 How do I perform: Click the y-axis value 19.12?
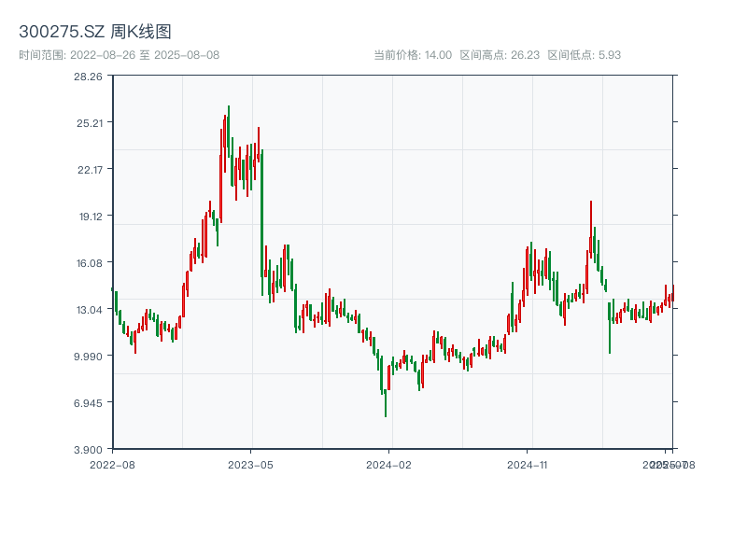[91, 217]
